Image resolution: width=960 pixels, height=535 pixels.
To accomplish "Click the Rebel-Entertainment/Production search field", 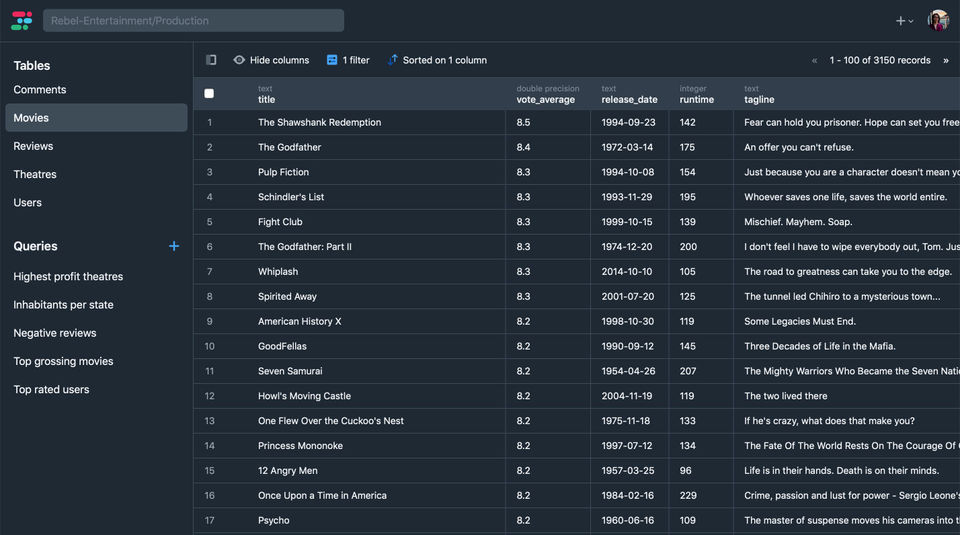I will 193,20.
